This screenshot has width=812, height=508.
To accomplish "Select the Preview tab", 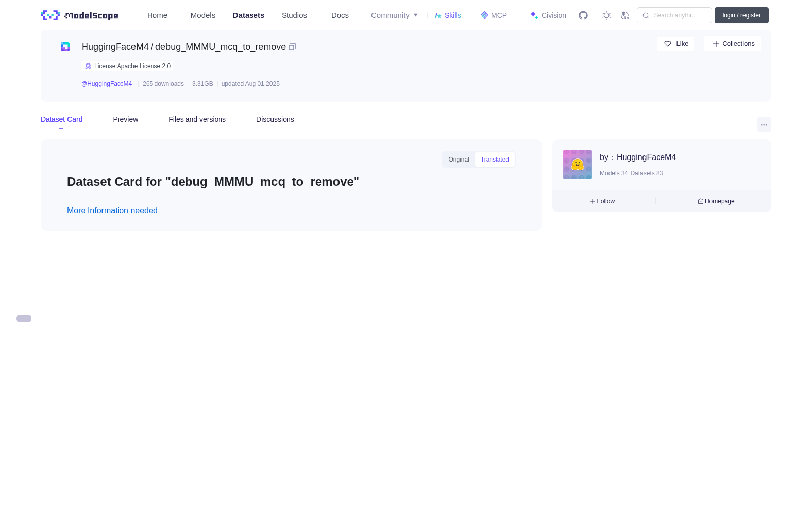I will tap(125, 119).
